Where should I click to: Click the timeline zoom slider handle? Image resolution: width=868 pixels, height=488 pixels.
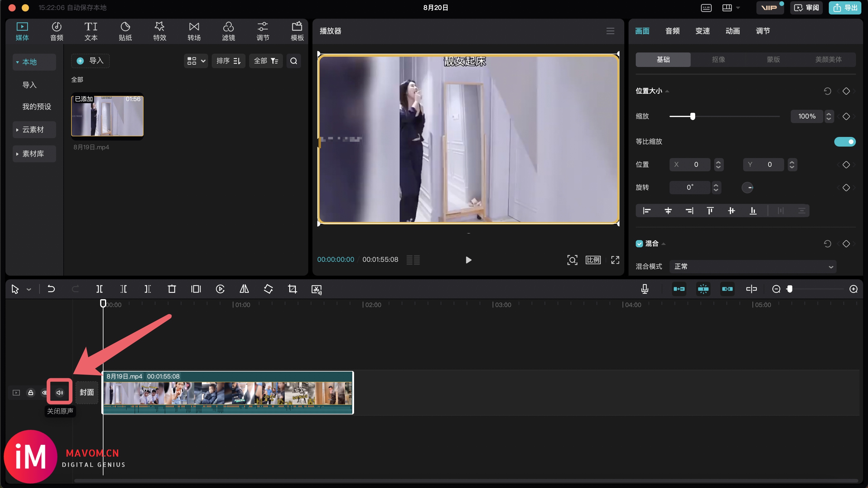[x=790, y=289]
